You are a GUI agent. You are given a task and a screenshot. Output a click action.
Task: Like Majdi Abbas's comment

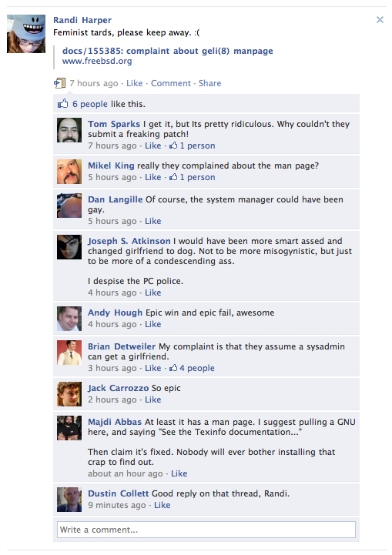pos(179,473)
